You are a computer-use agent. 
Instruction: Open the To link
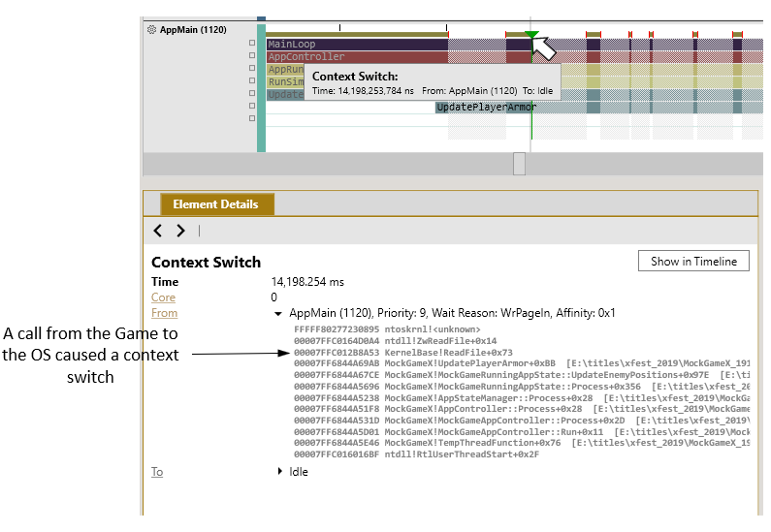point(157,472)
